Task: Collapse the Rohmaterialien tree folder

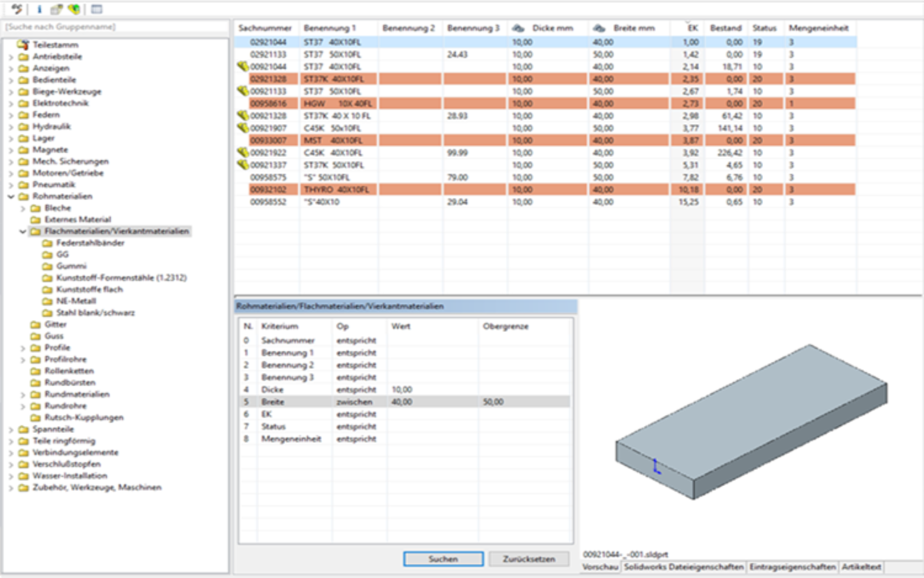Action: [10, 197]
